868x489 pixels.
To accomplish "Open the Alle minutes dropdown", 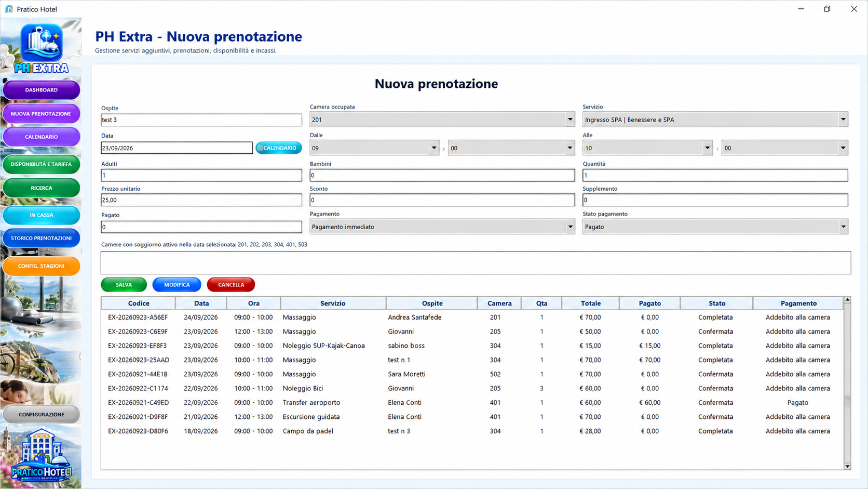I will click(x=843, y=148).
